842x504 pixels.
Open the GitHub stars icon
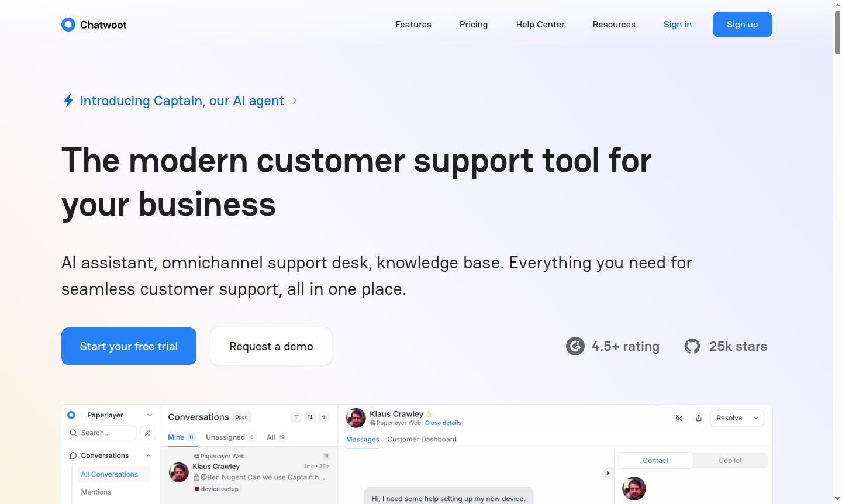pos(692,346)
